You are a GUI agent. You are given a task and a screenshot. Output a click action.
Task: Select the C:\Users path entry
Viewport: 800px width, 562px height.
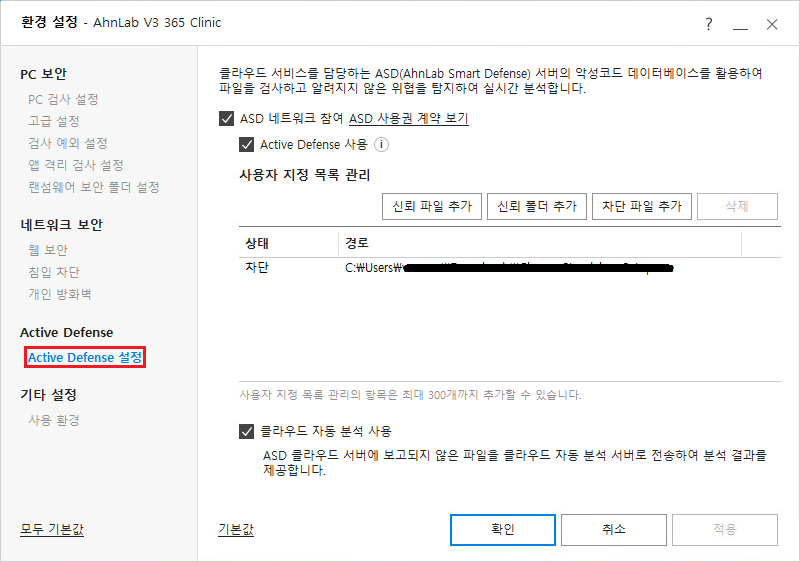coord(509,268)
